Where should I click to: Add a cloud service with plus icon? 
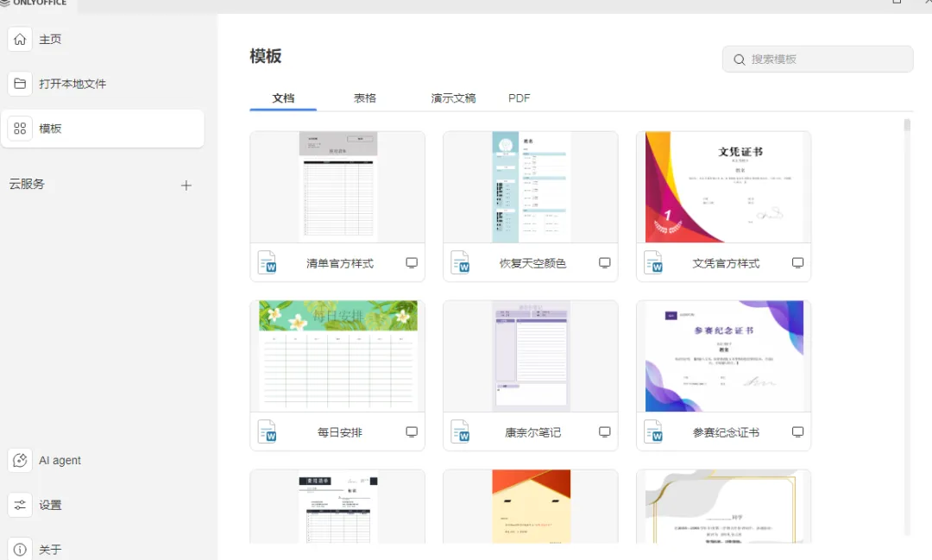click(x=186, y=186)
